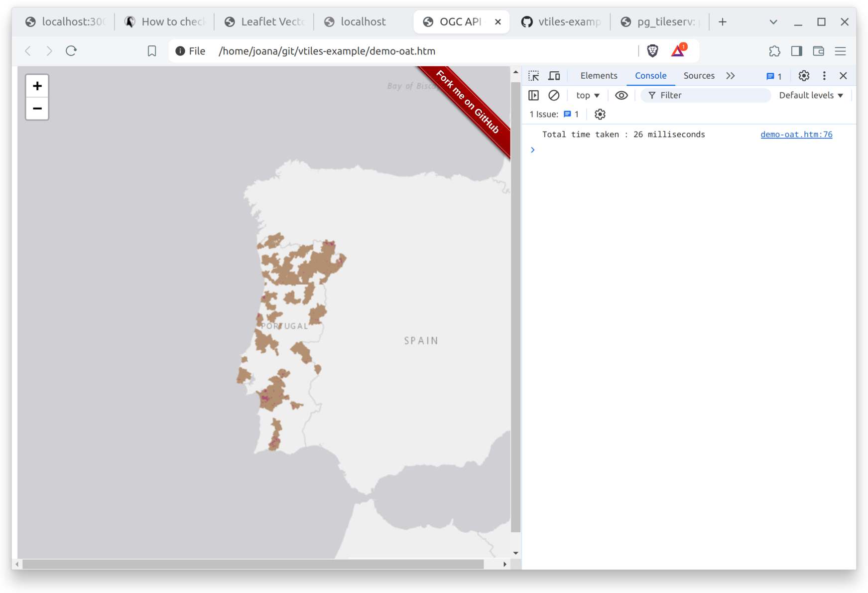This screenshot has width=868, height=593.
Task: Create live expression with the eye icon
Action: pos(621,95)
